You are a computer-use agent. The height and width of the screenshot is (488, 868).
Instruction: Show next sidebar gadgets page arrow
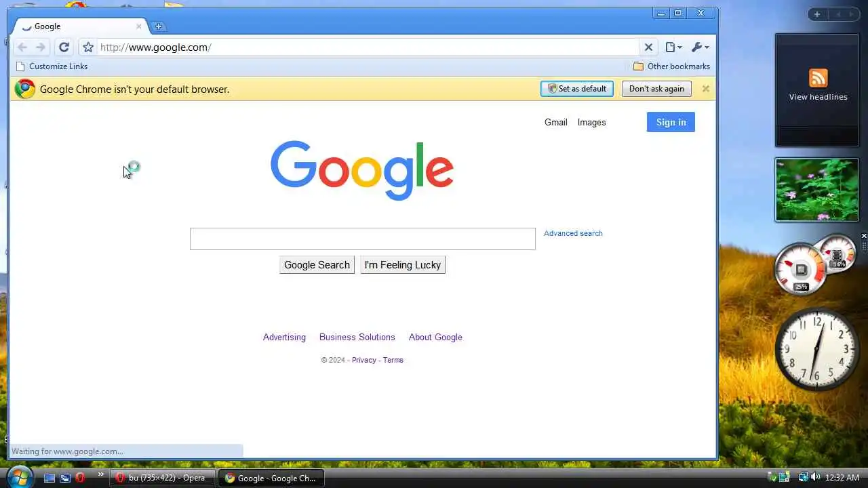tap(851, 14)
